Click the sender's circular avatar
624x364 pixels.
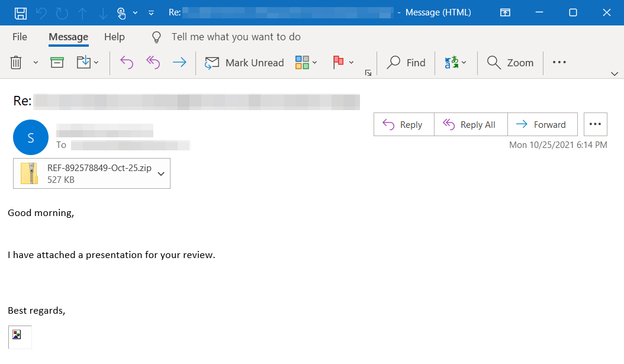[31, 137]
